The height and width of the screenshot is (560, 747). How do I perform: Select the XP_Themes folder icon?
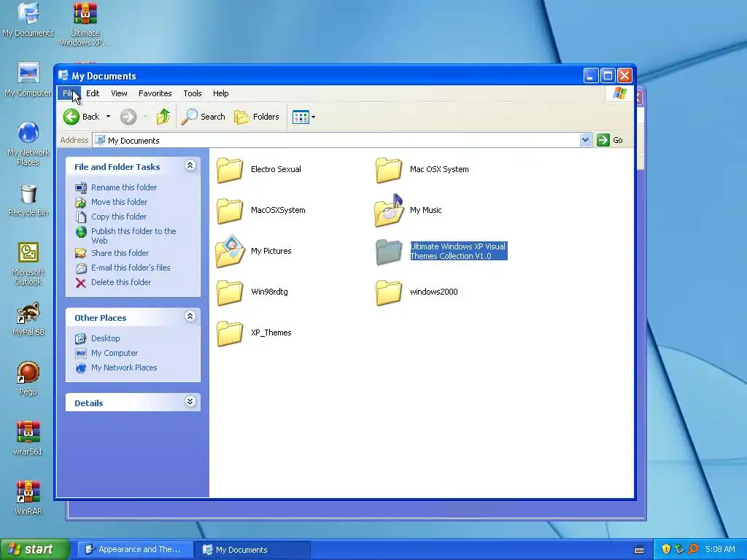click(230, 333)
